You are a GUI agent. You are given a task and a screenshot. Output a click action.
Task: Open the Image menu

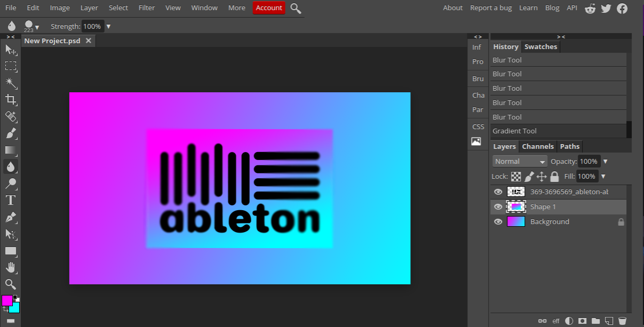pos(60,7)
